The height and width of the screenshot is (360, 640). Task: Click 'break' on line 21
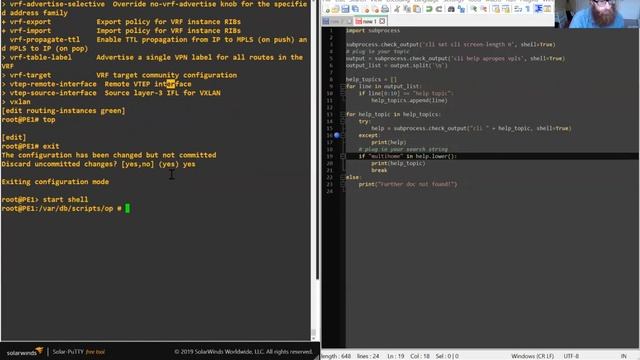379,170
